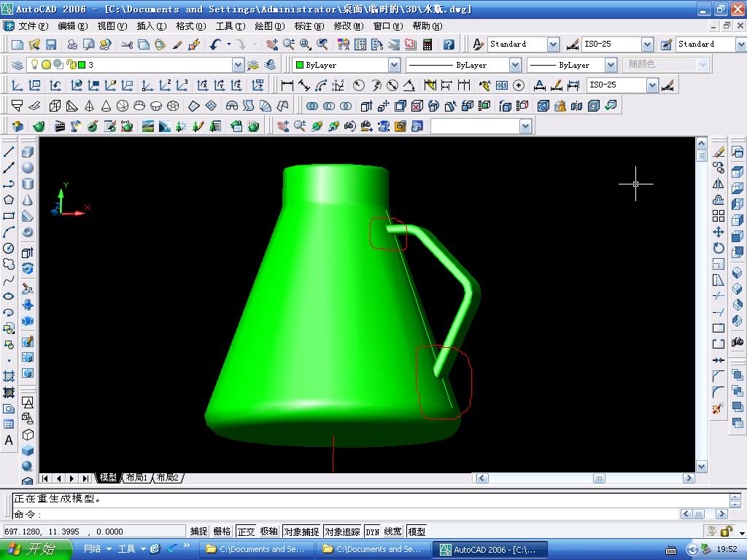Click the 网络 taskbar toolbar label
Viewport: 747px width, 560px height.
(x=92, y=549)
